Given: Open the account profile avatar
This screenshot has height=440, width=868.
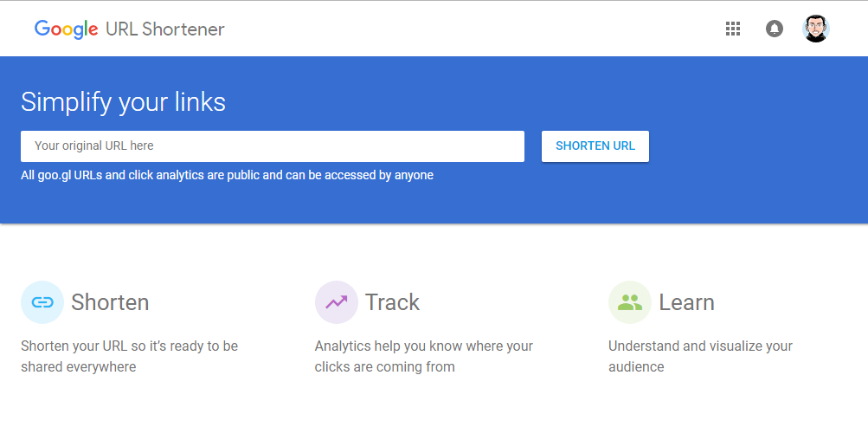Looking at the screenshot, I should pos(816,29).
